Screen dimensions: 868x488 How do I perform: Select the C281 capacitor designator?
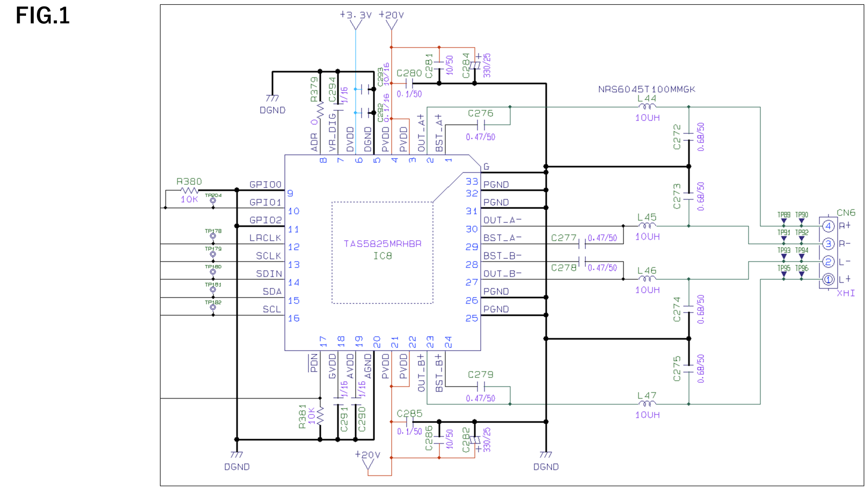tap(429, 66)
